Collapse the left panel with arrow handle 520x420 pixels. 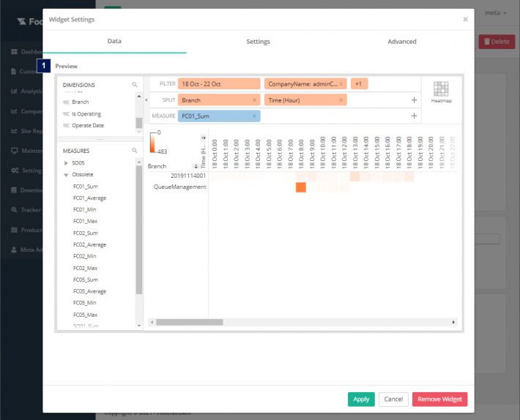(x=146, y=100)
